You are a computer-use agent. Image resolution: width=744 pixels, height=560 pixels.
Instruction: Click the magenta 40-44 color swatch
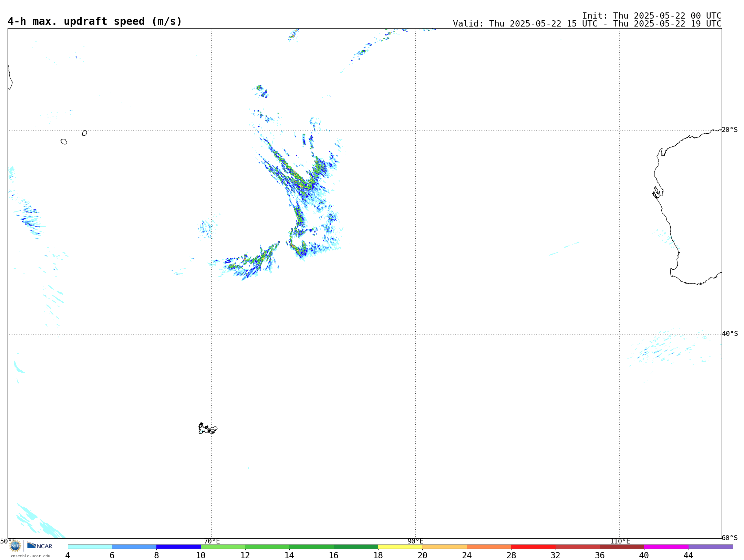point(666,547)
